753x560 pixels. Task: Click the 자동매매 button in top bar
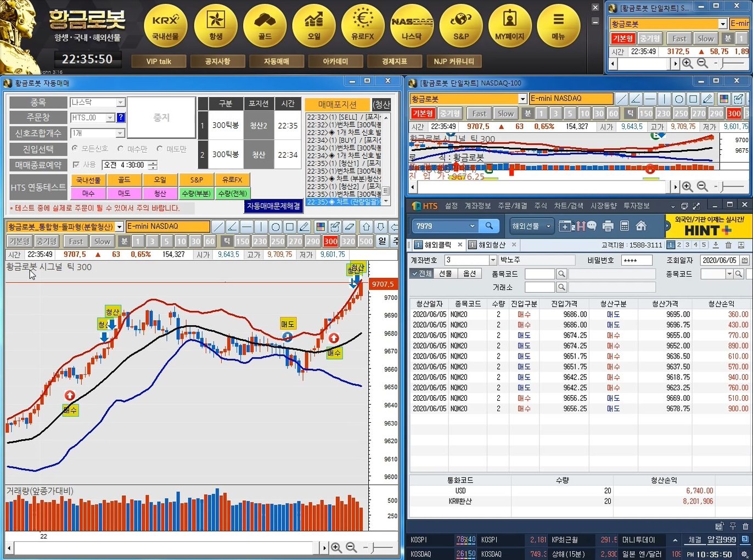276,61
